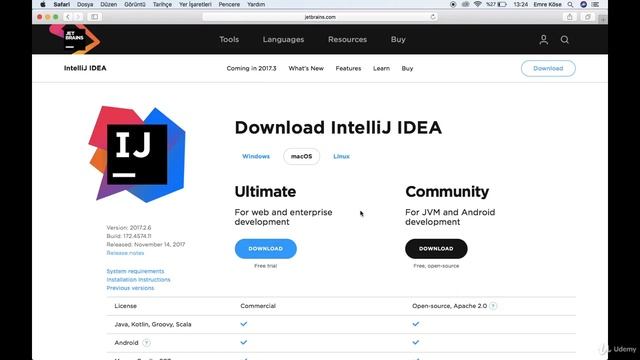The height and width of the screenshot is (360, 640).
Task: Open the Safari share icon
Action: click(x=569, y=17)
